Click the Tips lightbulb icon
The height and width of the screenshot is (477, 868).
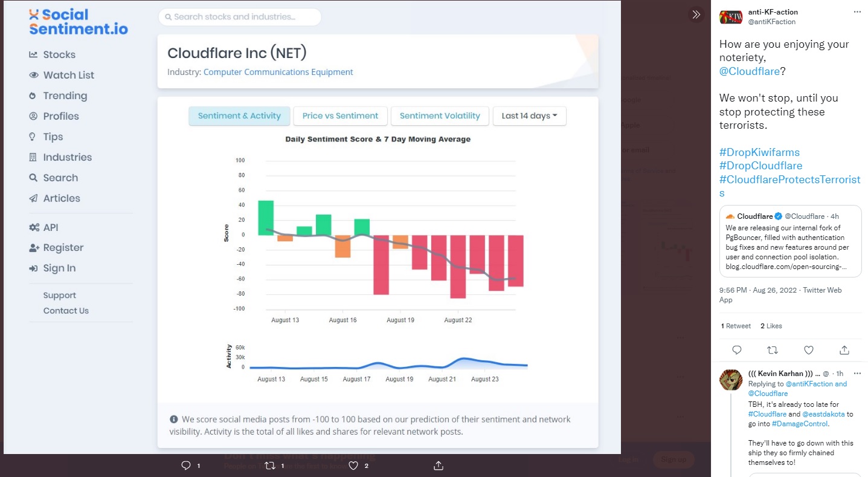[33, 137]
